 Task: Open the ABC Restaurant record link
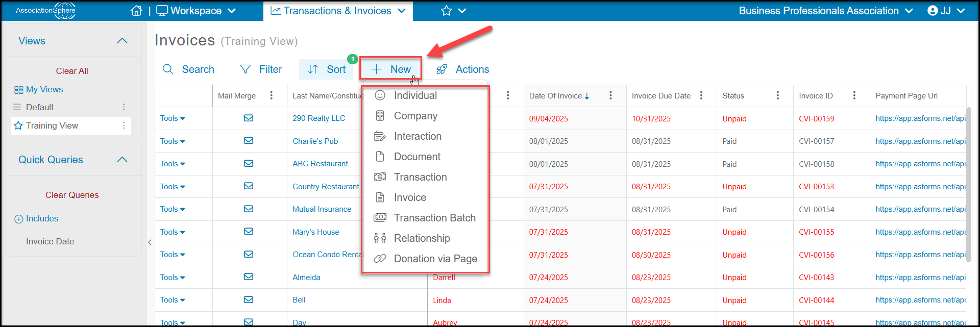point(320,164)
